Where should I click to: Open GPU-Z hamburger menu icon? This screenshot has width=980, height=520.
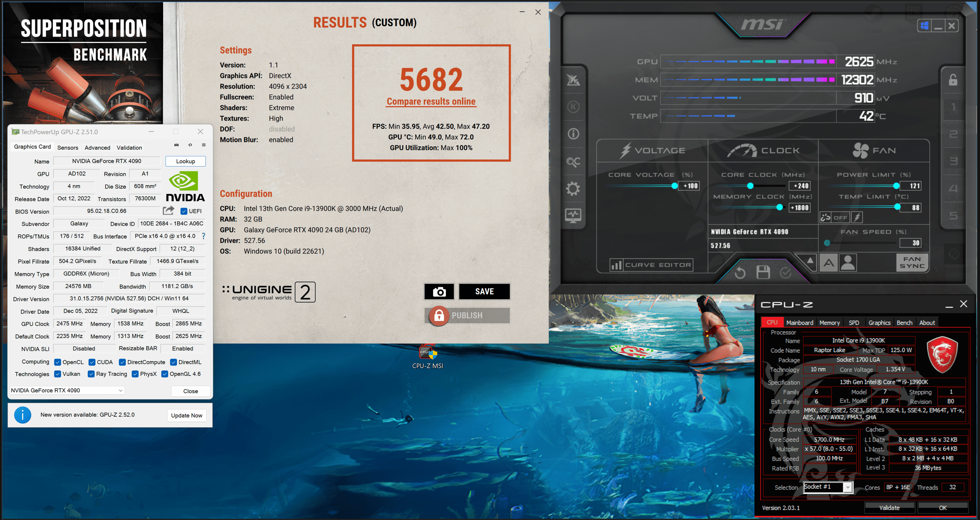point(204,145)
